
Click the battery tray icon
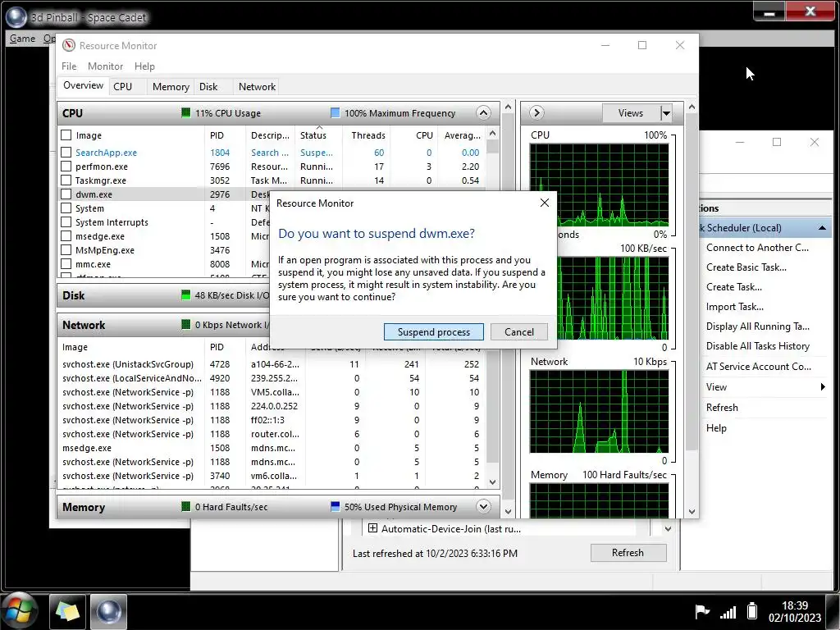coord(752,610)
